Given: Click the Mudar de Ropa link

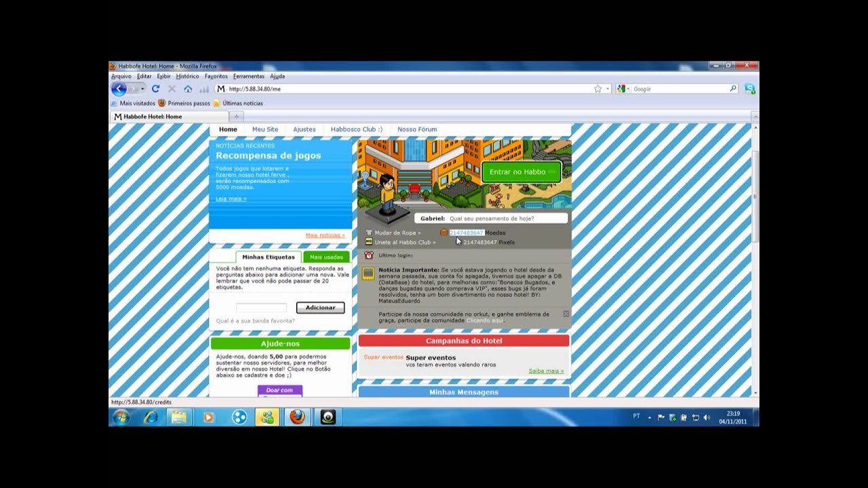Looking at the screenshot, I should [x=397, y=232].
